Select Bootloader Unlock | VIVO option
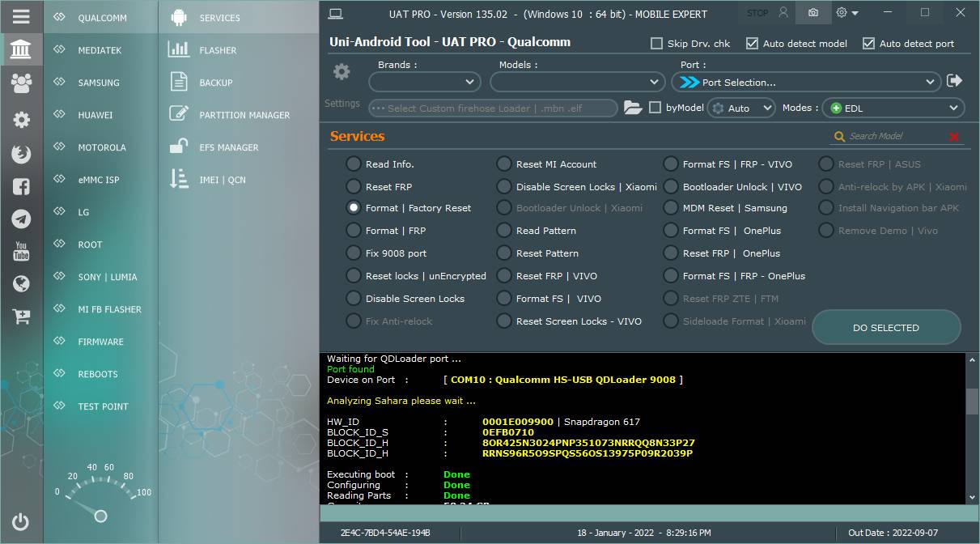This screenshot has width=980, height=544. (x=732, y=187)
